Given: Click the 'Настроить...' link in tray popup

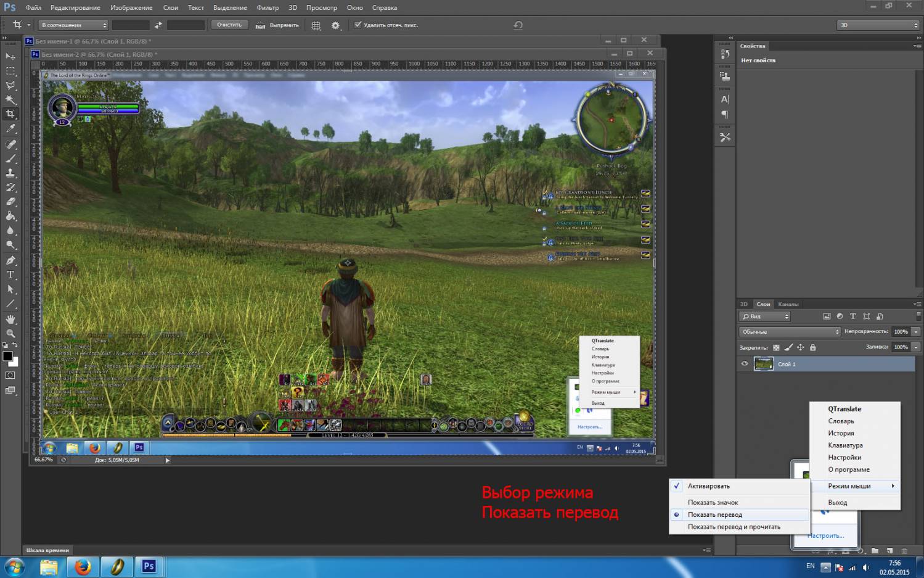Looking at the screenshot, I should click(825, 535).
